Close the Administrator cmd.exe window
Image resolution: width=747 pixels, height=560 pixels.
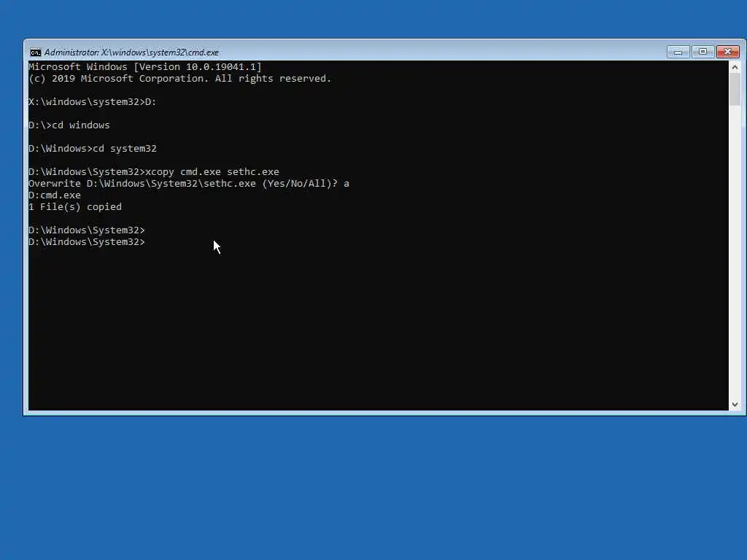coord(727,52)
